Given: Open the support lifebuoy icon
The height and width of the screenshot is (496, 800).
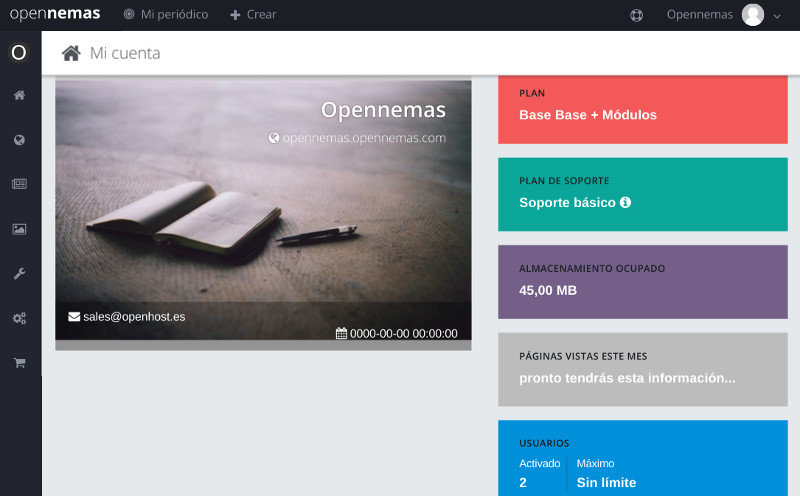Looking at the screenshot, I should click(636, 15).
